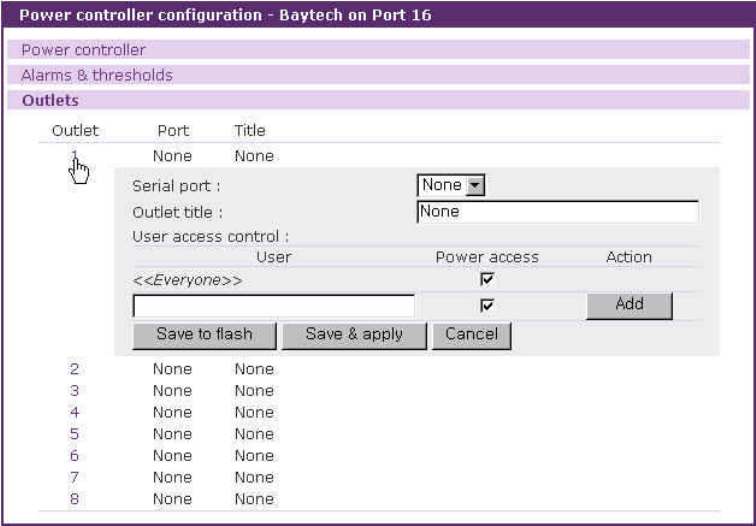Select outlet 3 link

tap(74, 391)
